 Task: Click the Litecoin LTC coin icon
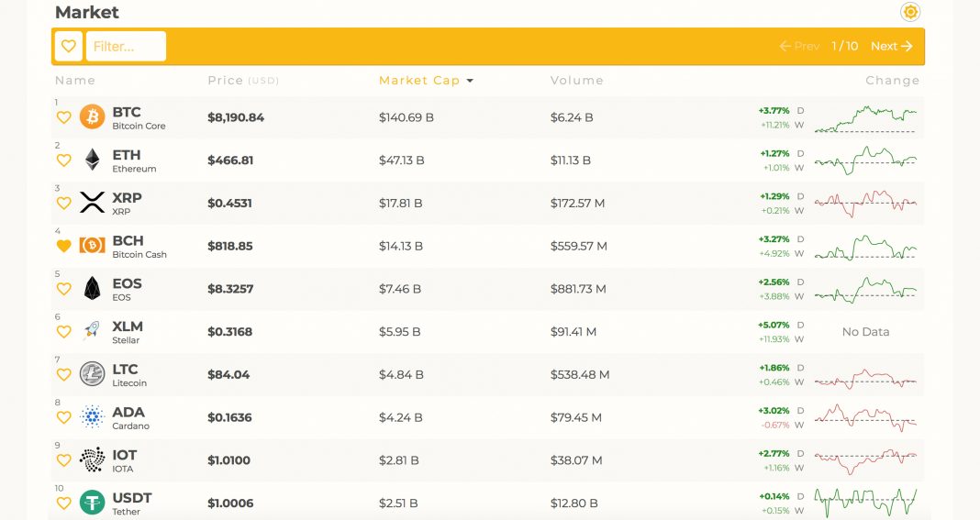point(92,374)
